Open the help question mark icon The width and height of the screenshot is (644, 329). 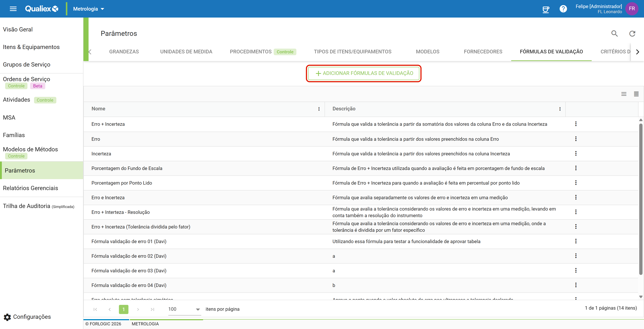click(x=563, y=9)
